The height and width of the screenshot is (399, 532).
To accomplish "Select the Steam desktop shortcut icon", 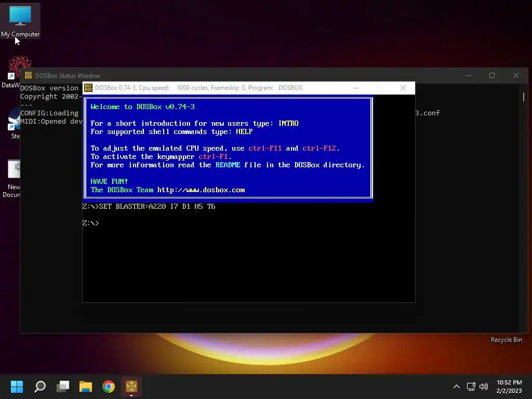I will point(14,124).
